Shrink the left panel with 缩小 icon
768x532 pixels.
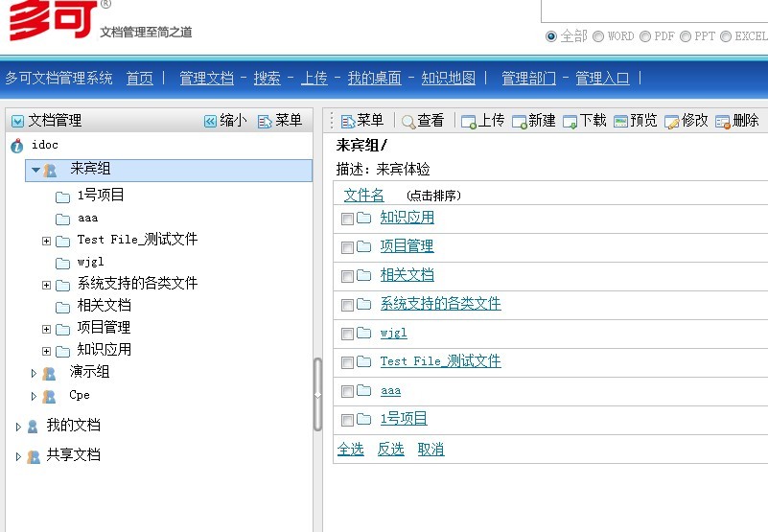tap(211, 121)
